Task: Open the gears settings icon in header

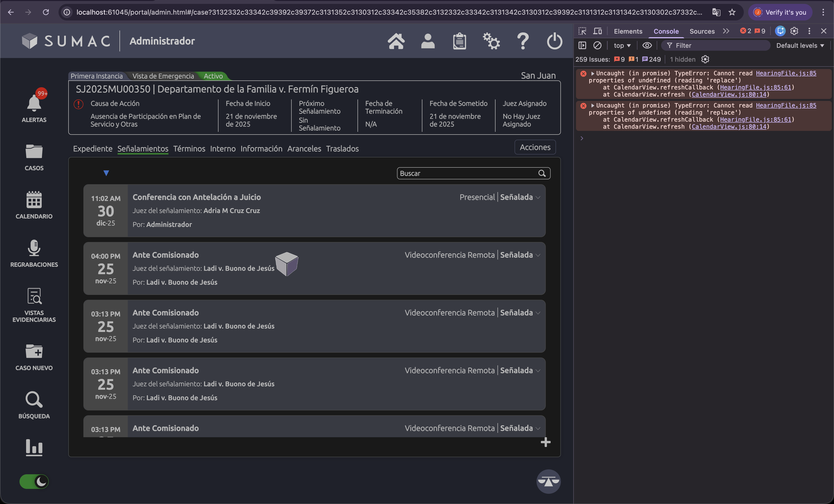Action: coord(491,41)
